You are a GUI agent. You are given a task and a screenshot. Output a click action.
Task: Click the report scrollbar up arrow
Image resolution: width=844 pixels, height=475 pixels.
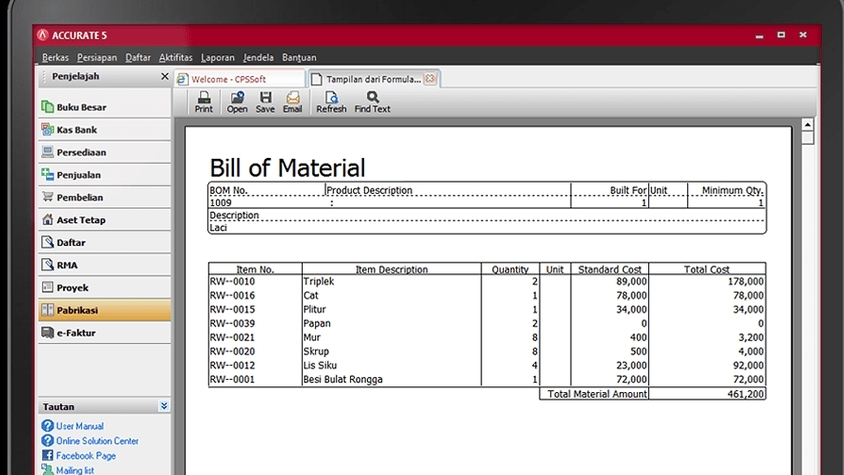(807, 125)
